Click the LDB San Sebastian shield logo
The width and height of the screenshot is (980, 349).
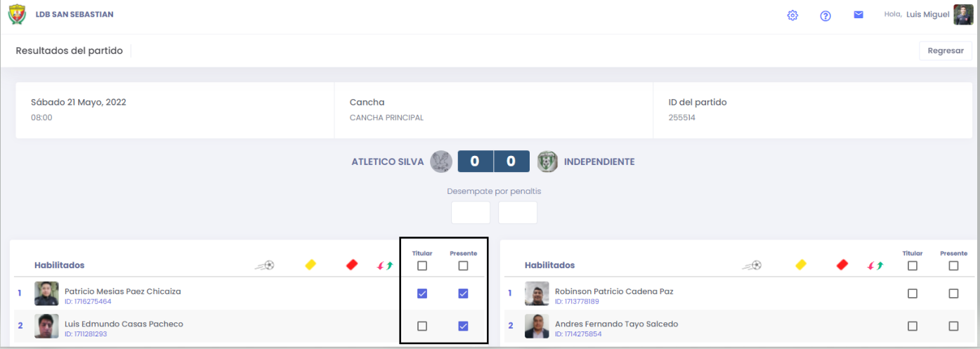(x=17, y=15)
